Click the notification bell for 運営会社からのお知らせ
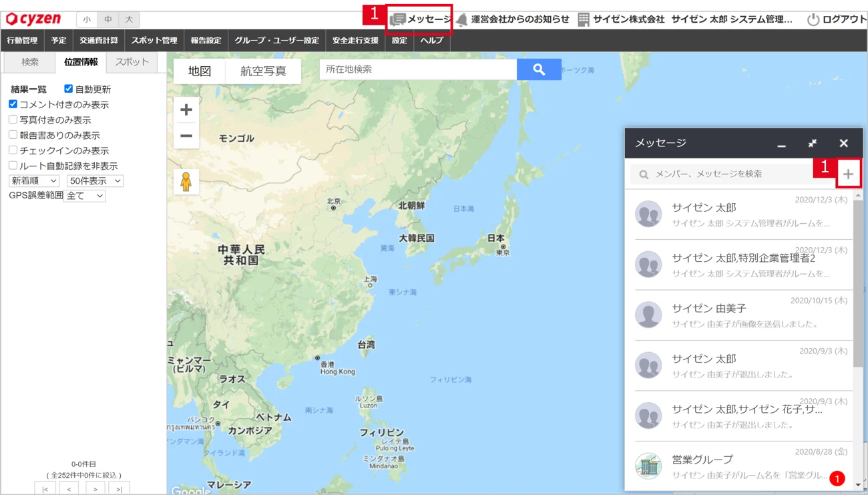 (461, 19)
